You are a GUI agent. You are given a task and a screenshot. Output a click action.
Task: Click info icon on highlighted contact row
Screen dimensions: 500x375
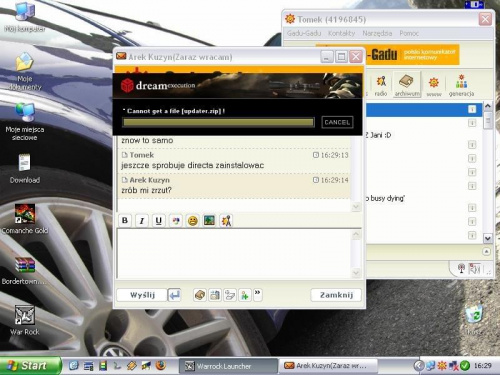[472, 109]
